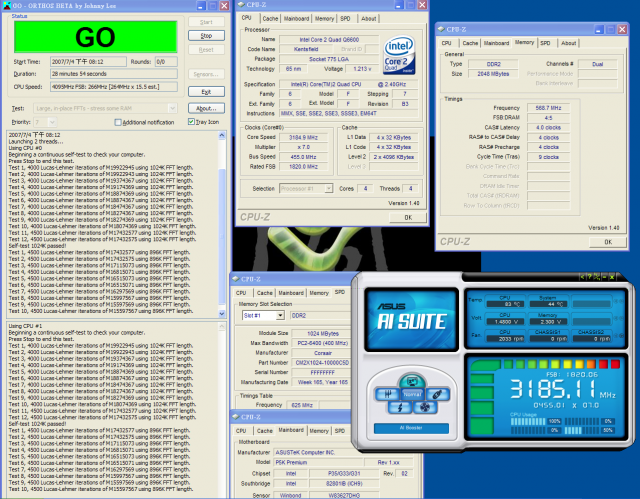Toggle the Tray Icon checkbox

(x=191, y=122)
